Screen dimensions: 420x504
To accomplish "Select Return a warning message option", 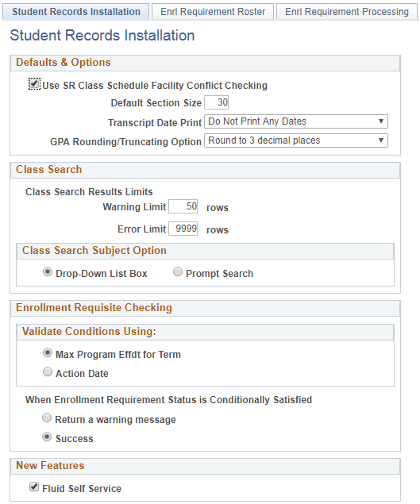I will [47, 417].
